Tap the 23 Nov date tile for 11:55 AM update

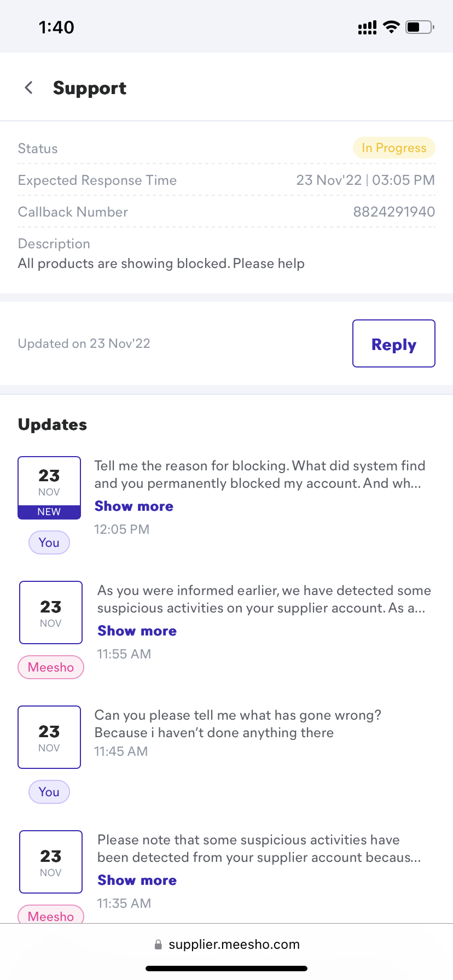51,612
